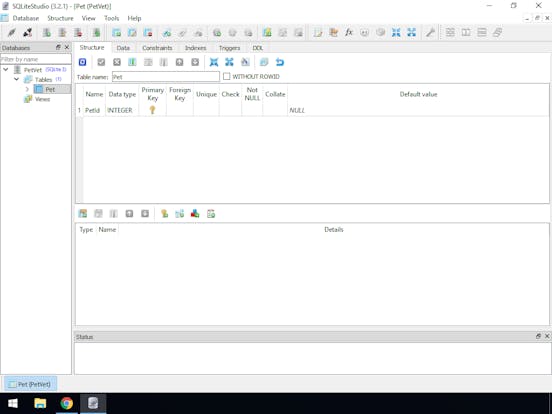
Task: Click the Pet (PetVet) window button at bottom
Action: (x=31, y=384)
